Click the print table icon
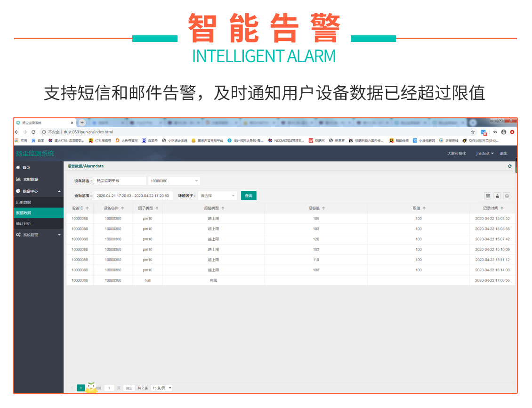This screenshot has height=408, width=532. (x=507, y=196)
